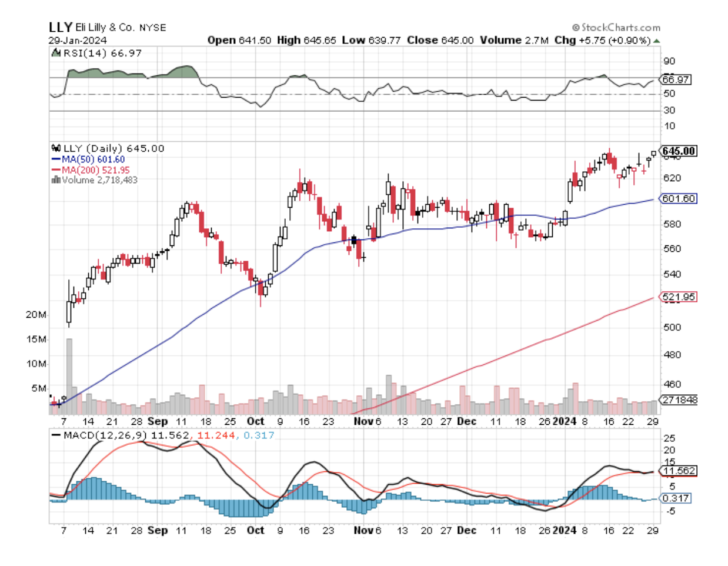Screen dimensions: 728x566
Task: Click the red 11.244 signal value in MACD legend
Action: pyautogui.click(x=216, y=435)
